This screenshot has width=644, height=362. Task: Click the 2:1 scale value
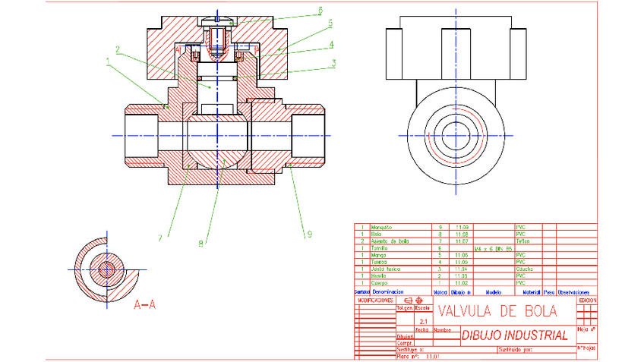coord(422,321)
